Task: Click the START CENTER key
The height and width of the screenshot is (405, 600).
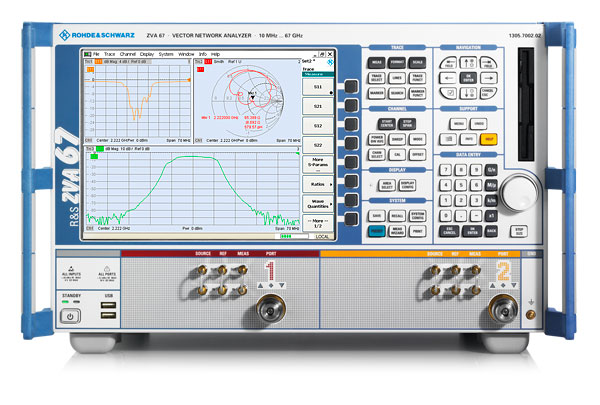Action: 386,124
